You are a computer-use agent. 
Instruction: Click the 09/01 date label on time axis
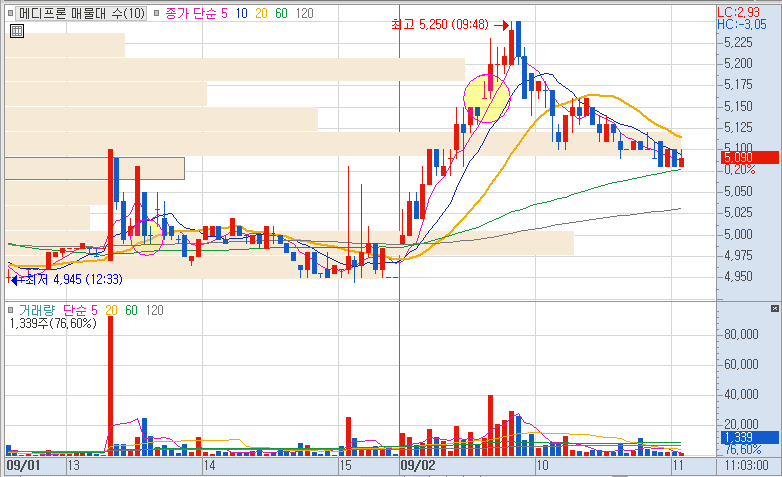click(23, 466)
